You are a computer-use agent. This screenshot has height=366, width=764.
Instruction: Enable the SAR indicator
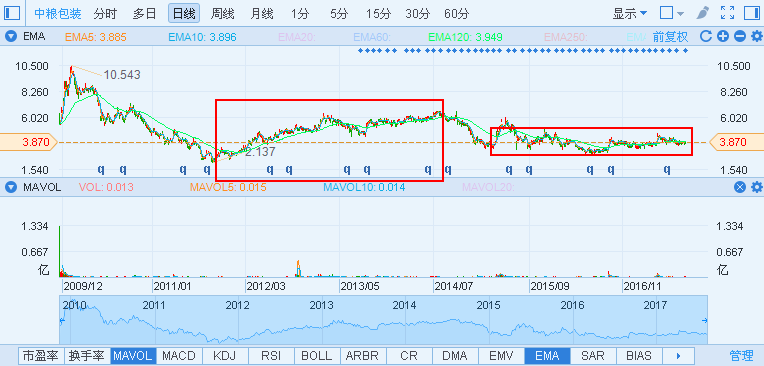click(593, 356)
